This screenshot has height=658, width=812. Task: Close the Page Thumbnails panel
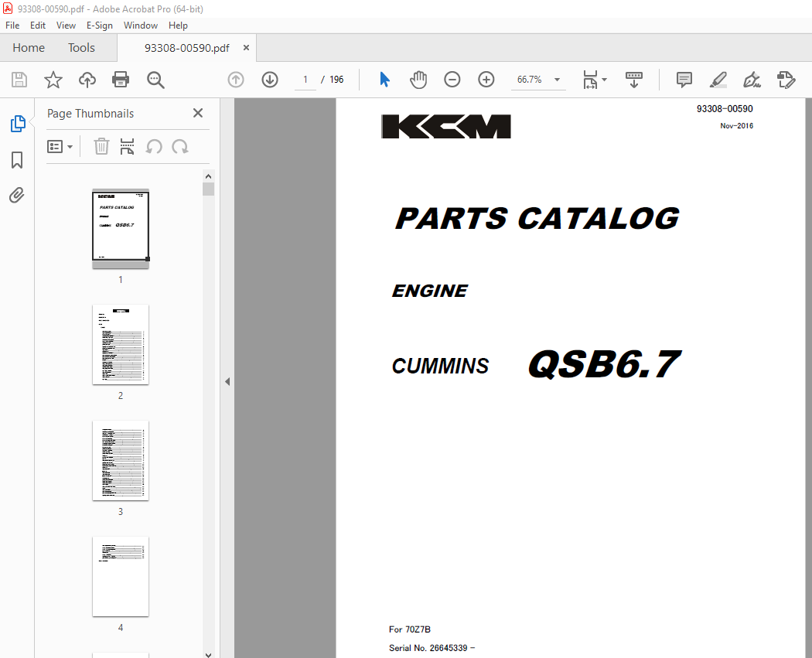[x=198, y=113]
